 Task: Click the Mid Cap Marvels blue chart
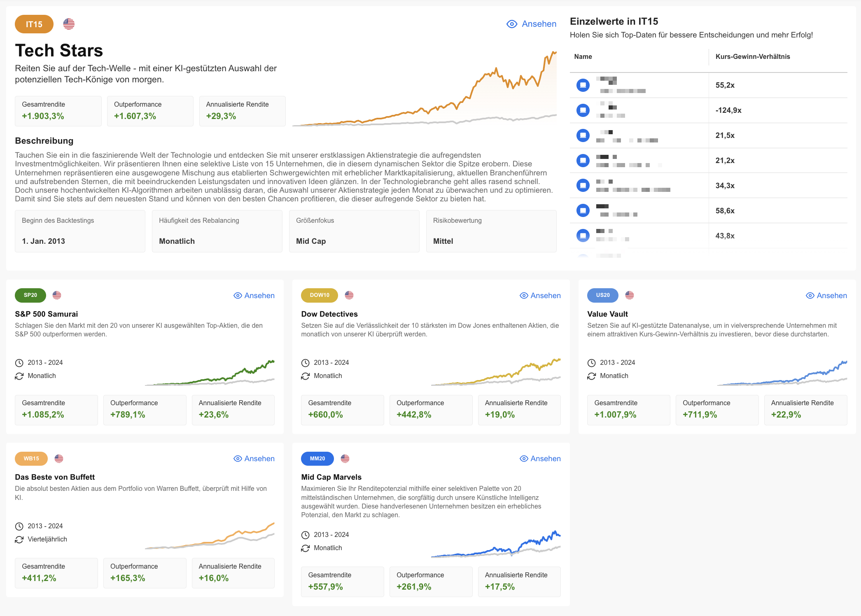tap(496, 544)
